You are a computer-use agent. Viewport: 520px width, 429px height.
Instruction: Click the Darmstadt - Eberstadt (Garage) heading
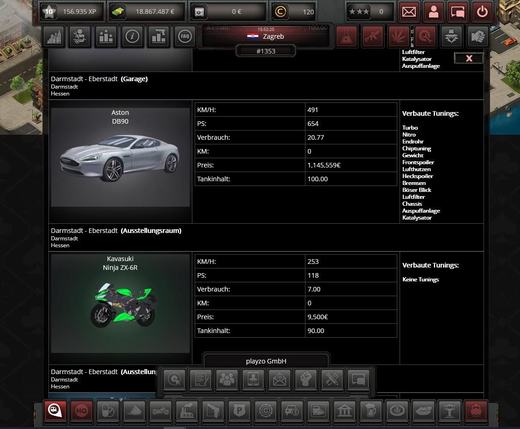tap(99, 79)
